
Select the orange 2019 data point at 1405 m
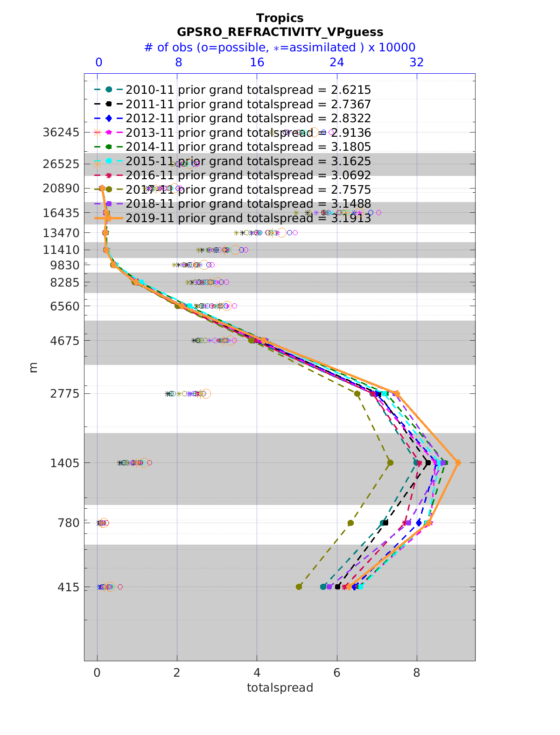458,462
